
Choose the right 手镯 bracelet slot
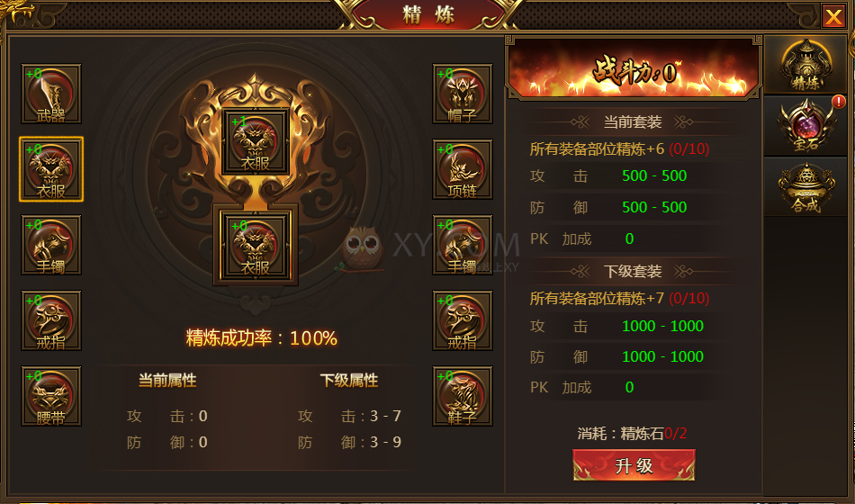(463, 245)
